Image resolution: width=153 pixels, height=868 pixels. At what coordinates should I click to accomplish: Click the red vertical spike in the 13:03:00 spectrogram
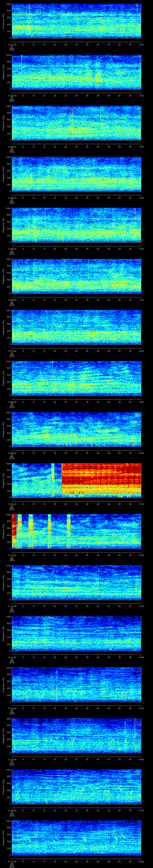(x=73, y=121)
